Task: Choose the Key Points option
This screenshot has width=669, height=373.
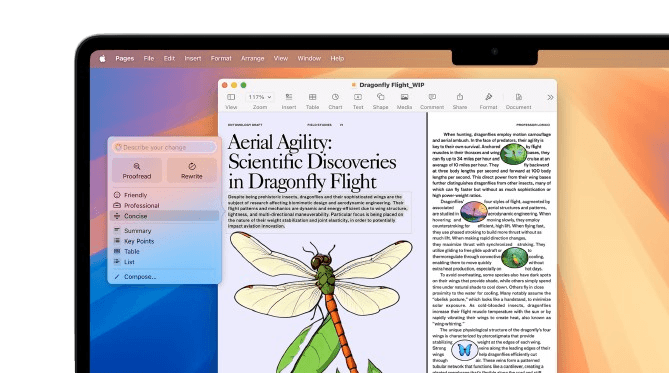Action: tap(165, 241)
